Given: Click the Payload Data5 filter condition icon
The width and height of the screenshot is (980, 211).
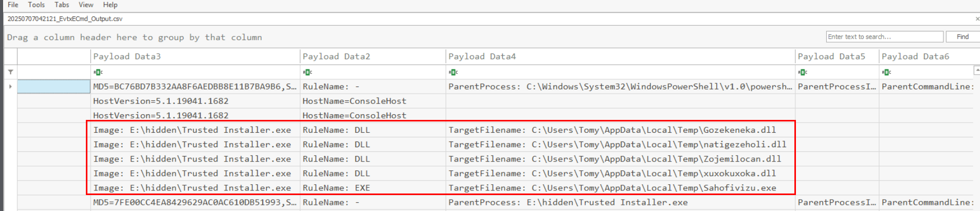Looking at the screenshot, I should click(803, 73).
